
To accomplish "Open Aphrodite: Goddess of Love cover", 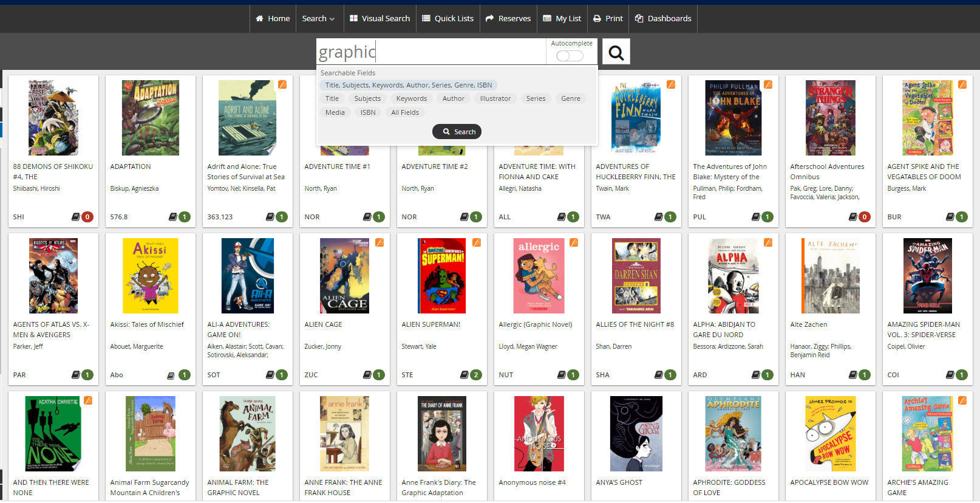I will (733, 434).
